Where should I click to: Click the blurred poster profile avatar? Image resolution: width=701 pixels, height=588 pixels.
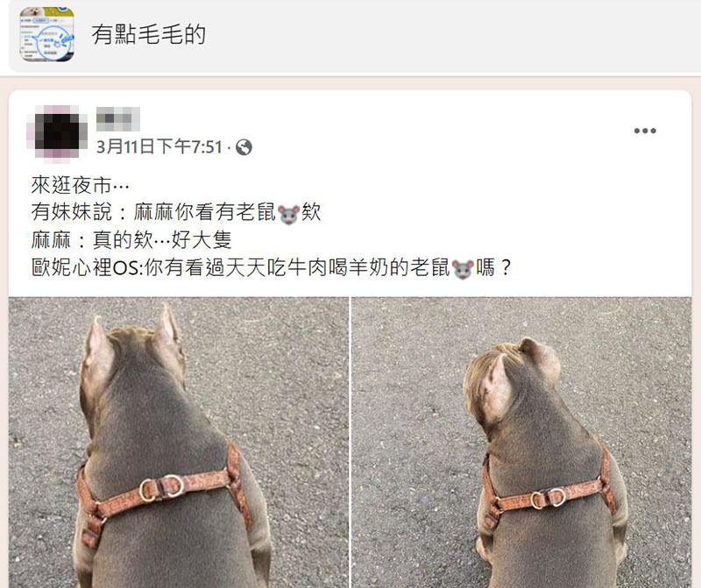click(57, 132)
